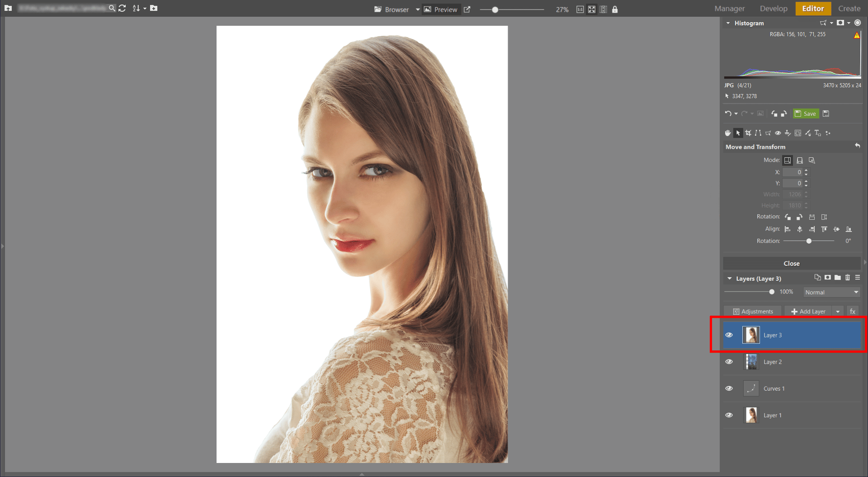Screen dimensions: 868x477
Task: Open the Preview view
Action: (440, 9)
